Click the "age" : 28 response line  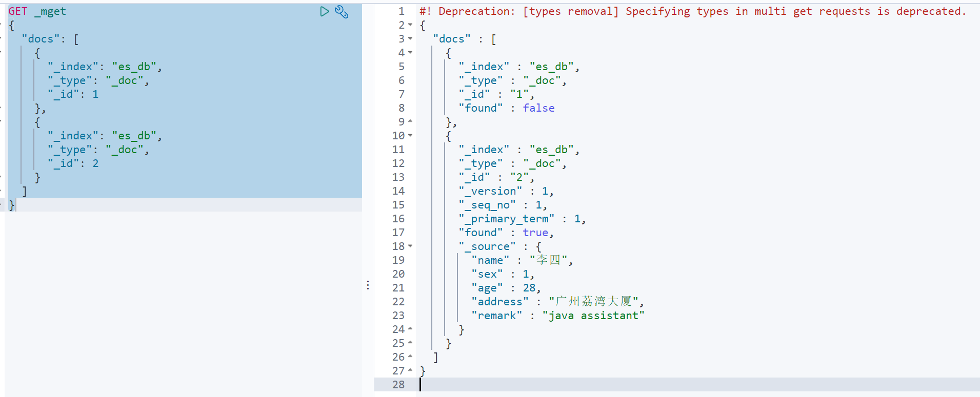[506, 288]
